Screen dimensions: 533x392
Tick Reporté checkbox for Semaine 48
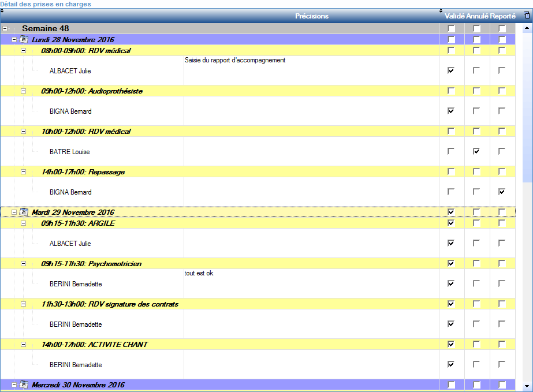[502, 28]
